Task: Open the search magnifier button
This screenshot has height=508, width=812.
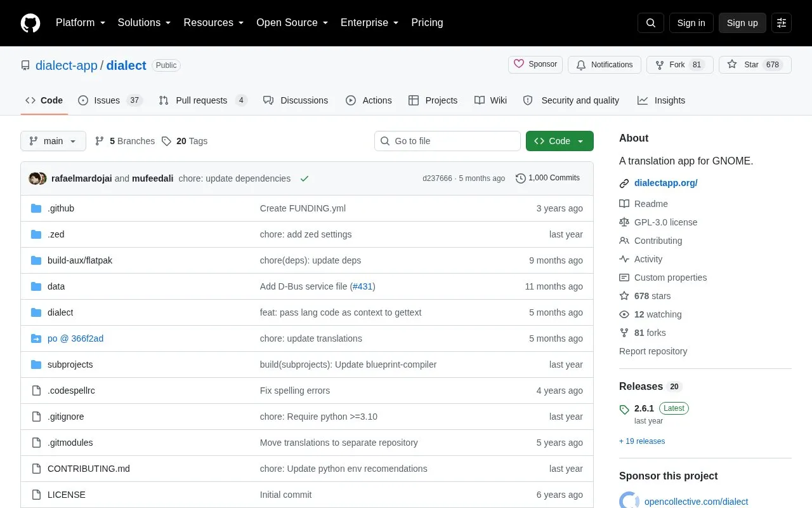Action: [651, 23]
